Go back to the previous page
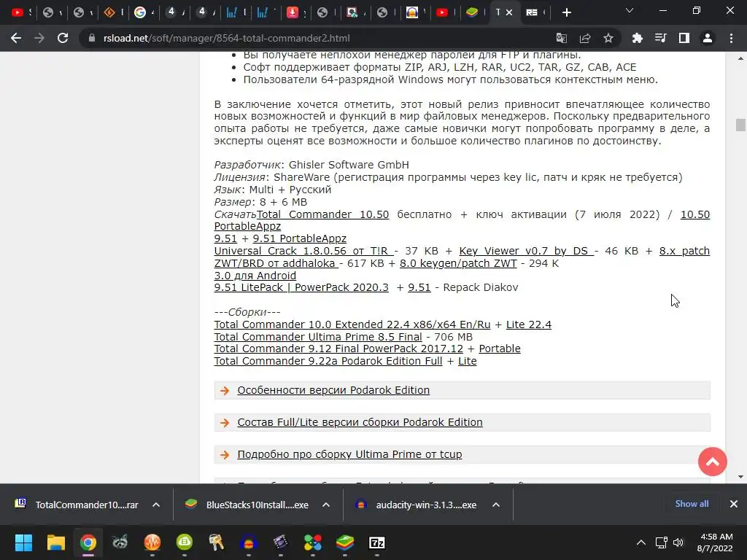Image resolution: width=747 pixels, height=560 pixels. click(x=16, y=38)
